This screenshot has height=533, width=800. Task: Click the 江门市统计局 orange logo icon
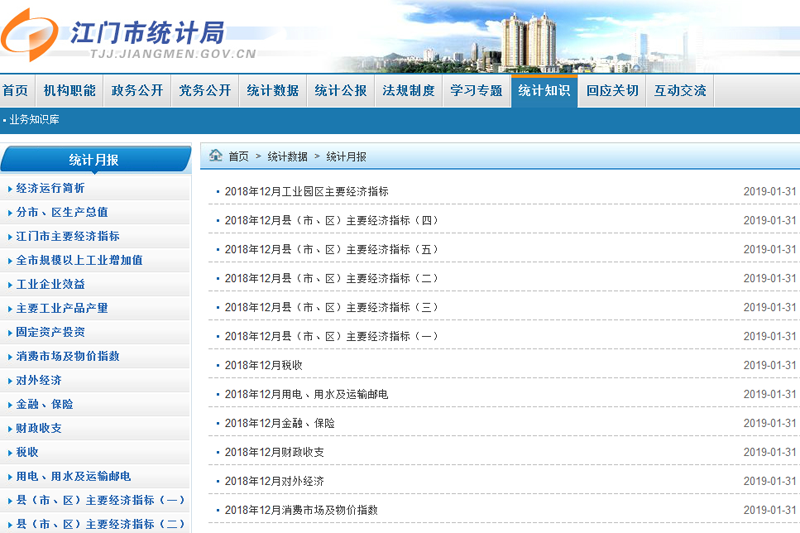coord(29,35)
